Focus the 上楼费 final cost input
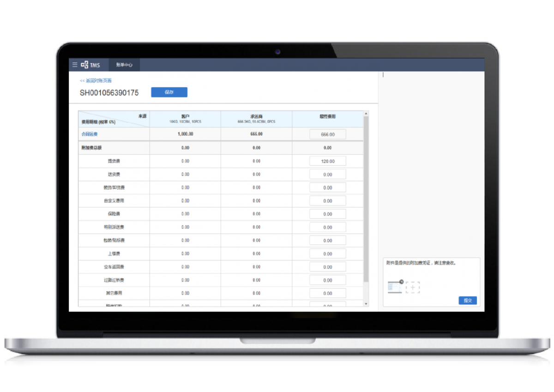Viewport: 554px width, 392px height. point(327,254)
